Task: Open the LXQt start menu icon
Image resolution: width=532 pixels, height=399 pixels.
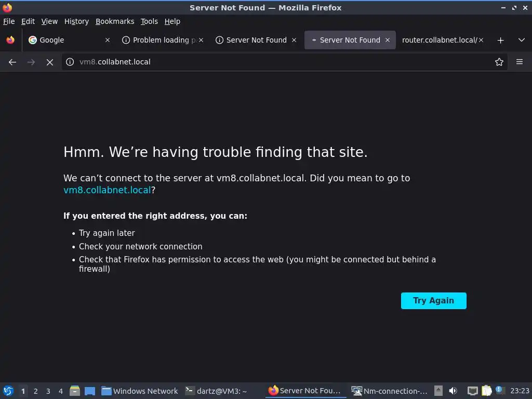Action: coord(8,391)
